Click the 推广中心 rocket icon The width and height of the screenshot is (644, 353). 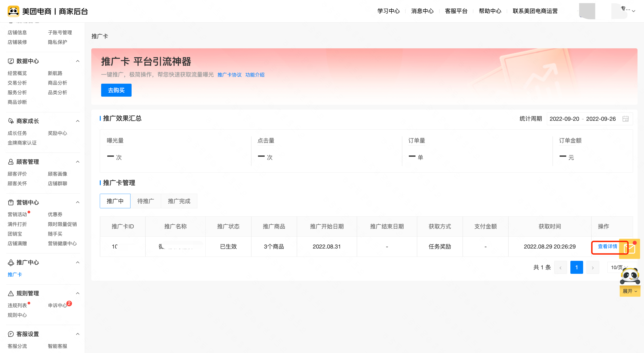[11, 262]
